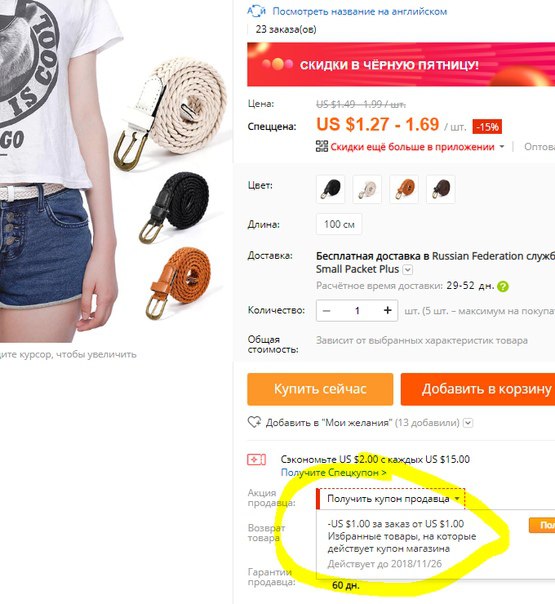This screenshot has width=555, height=604.
Task: Click the quantity input field
Action: tap(357, 310)
